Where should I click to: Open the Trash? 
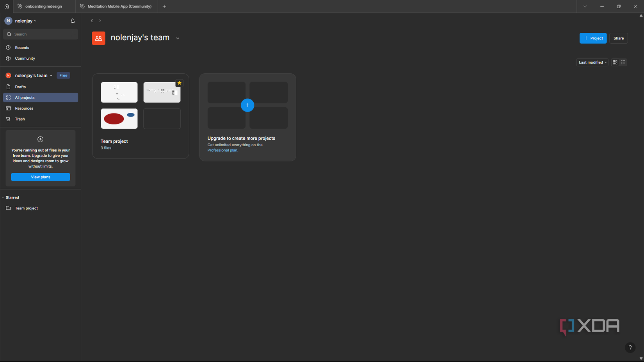tap(20, 119)
